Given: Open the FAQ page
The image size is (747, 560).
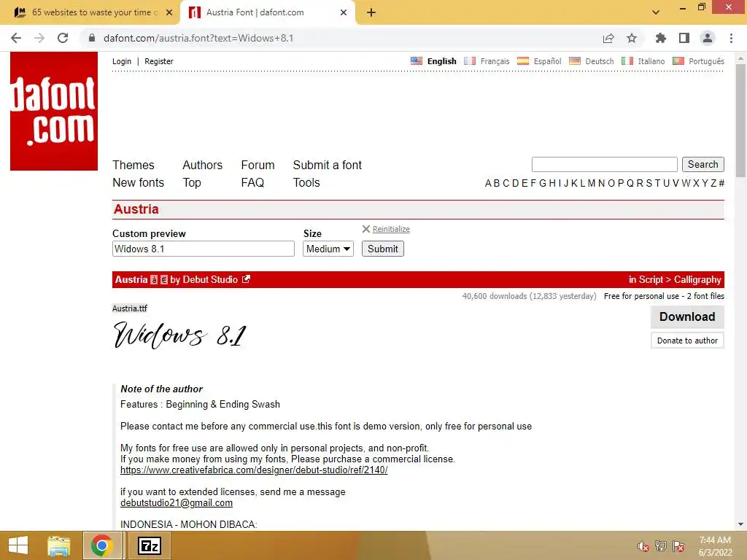Looking at the screenshot, I should tap(252, 182).
